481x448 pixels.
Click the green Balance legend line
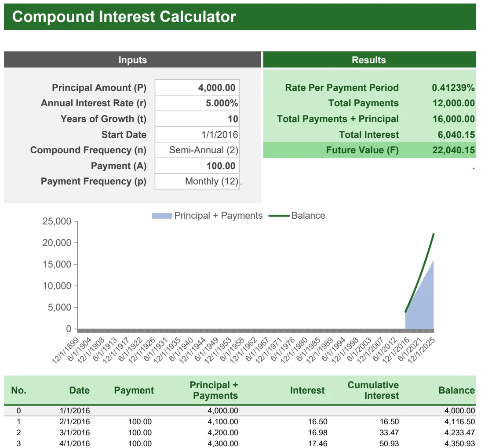279,216
